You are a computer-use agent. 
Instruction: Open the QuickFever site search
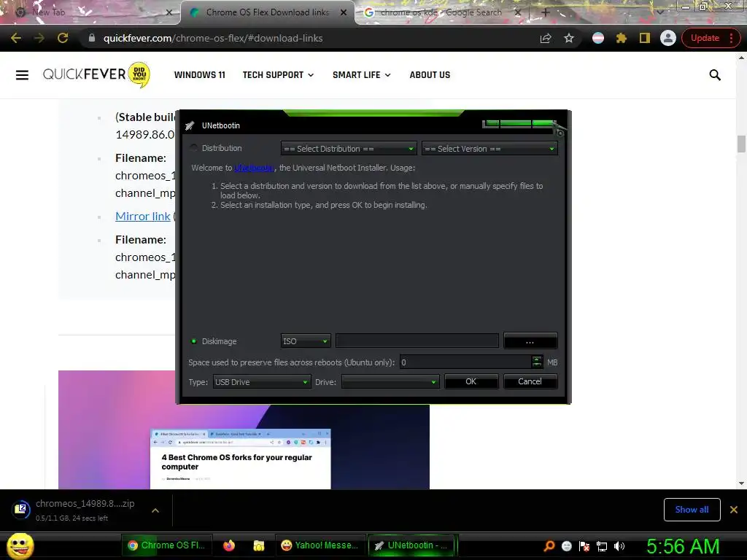[x=715, y=75]
